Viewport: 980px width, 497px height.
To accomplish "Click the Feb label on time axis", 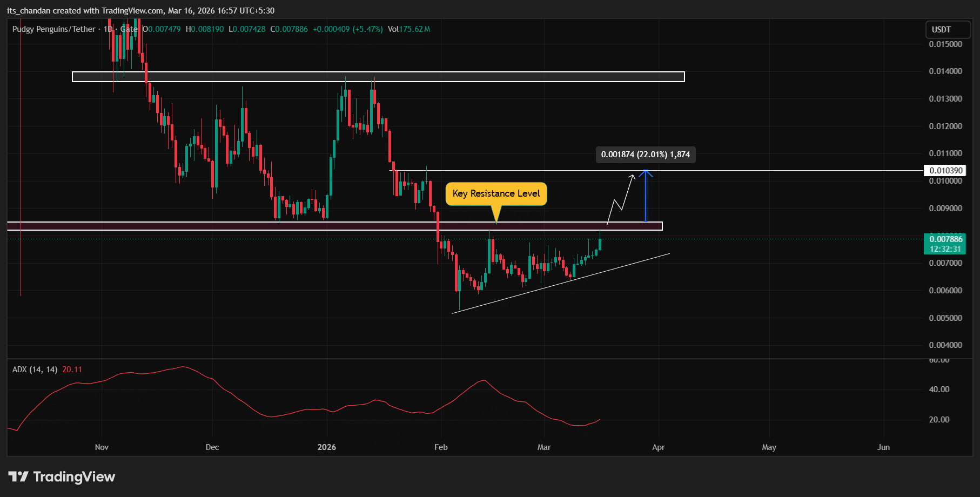I will tap(441, 447).
